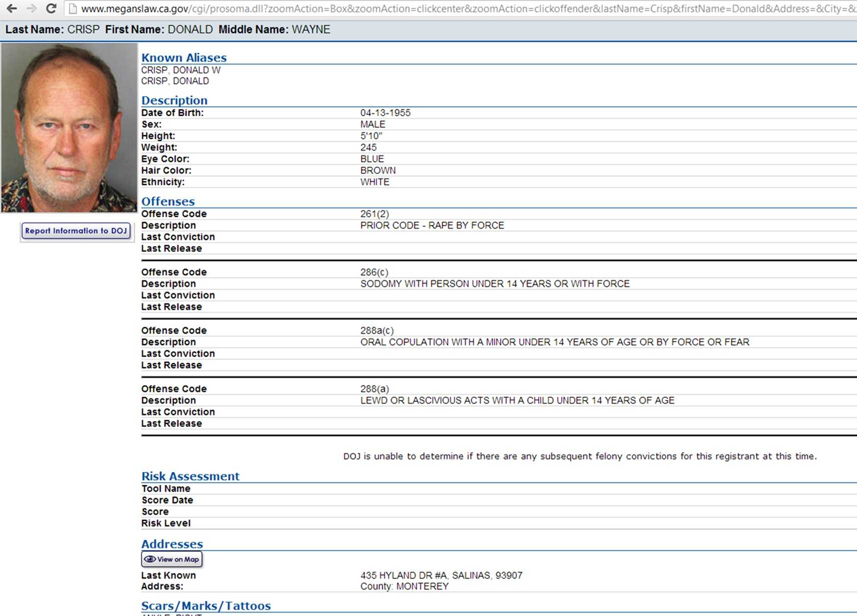This screenshot has height=616, width=857.
Task: Click the DOJ subsequent felony convictions notice
Action: click(579, 456)
